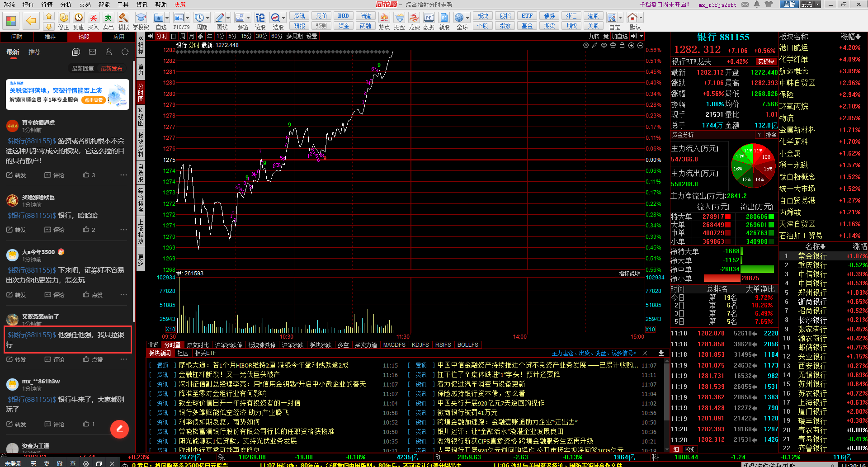Expand the 全球 globe dropdown arrow
Viewport: 868px width, 467px height.
click(x=468, y=18)
